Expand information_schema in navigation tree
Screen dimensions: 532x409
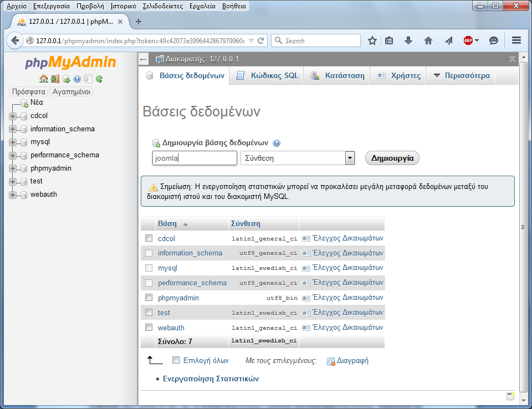[x=13, y=129]
